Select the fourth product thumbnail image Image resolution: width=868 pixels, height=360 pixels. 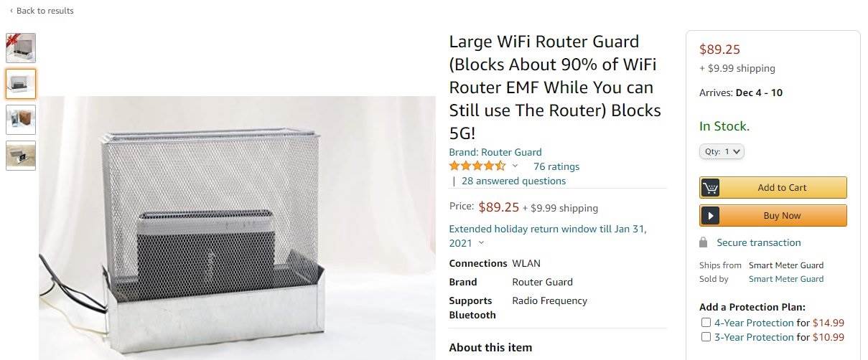click(21, 156)
